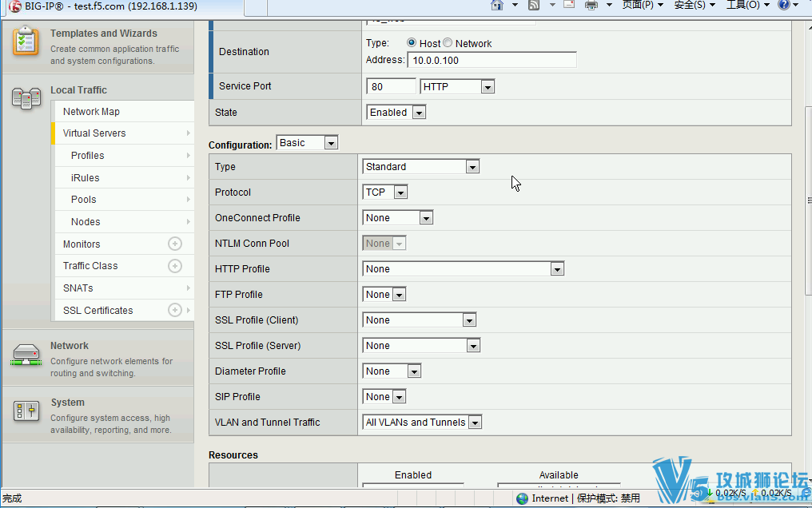Viewport: 812px width, 508px height.
Task: Open Diameter Profile dropdown
Action: click(x=392, y=371)
